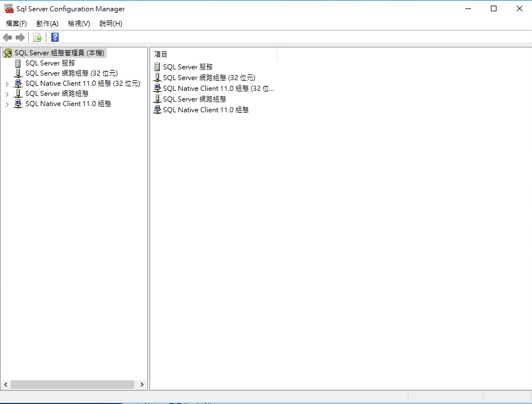532x404 pixels.
Task: Select SQL Server 網路組態 in the right list
Action: [x=195, y=99]
